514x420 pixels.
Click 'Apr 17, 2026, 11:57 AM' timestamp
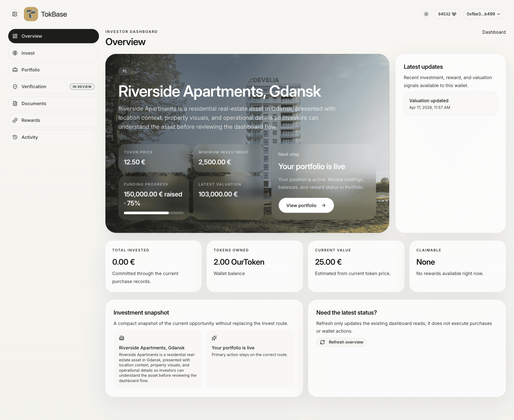[430, 108]
